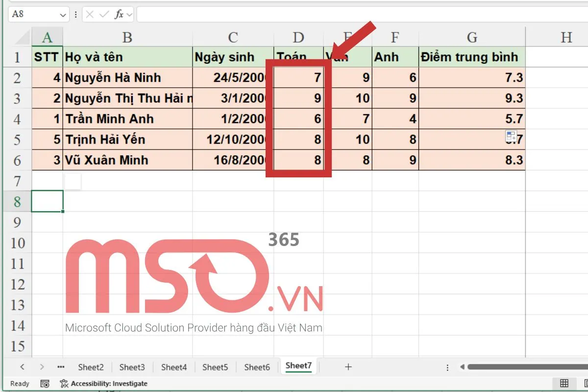Viewport: 588px width, 392px height.
Task: Click the Paste Options icon near G5
Action: pyautogui.click(x=511, y=137)
